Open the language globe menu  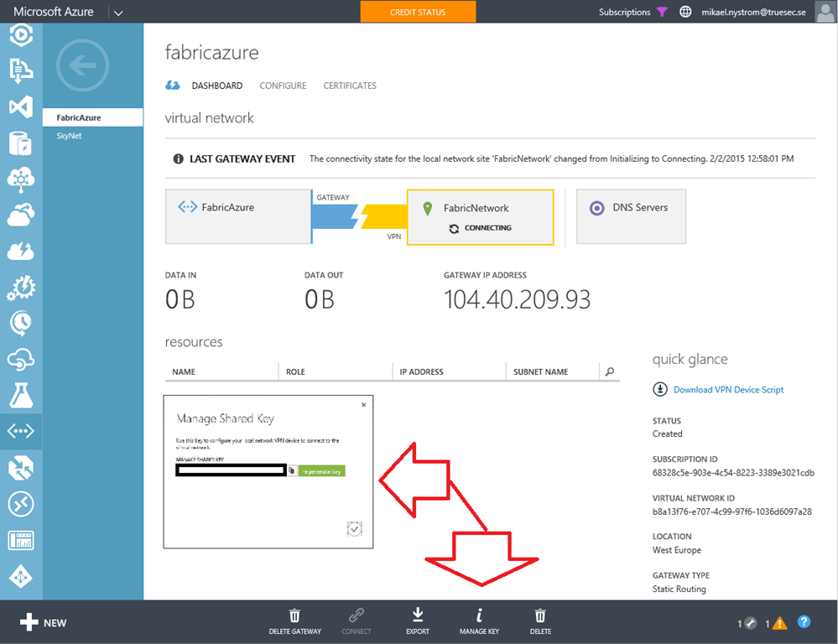pos(685,12)
